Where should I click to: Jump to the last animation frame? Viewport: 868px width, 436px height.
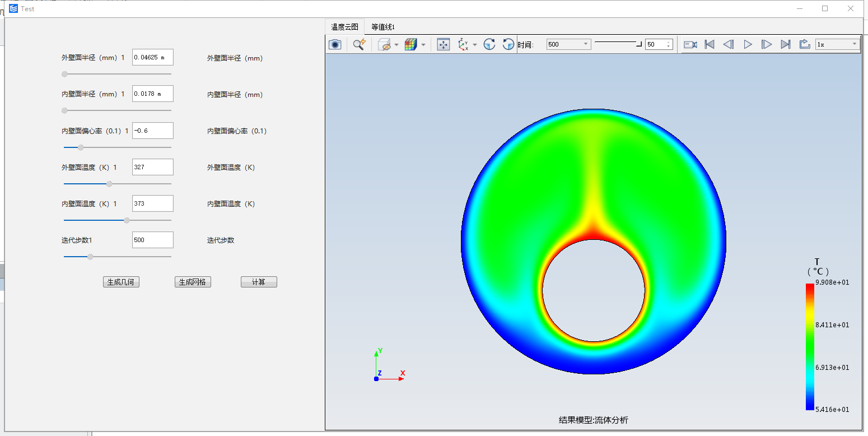(x=786, y=44)
